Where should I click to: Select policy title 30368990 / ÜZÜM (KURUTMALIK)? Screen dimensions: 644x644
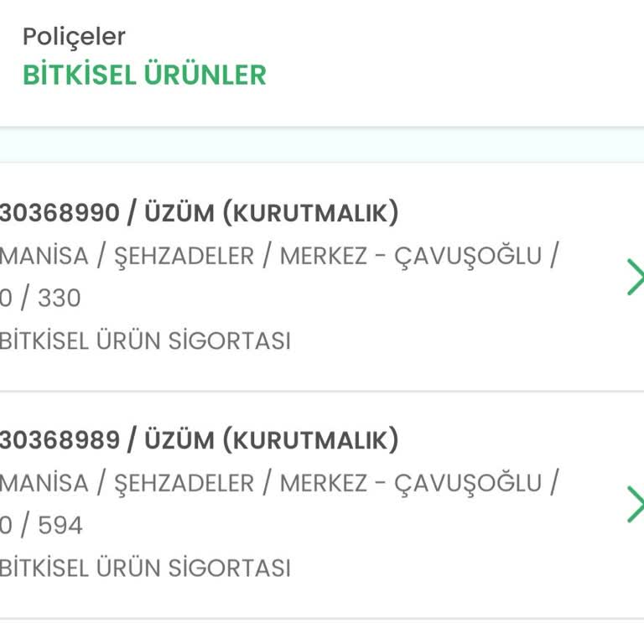coord(199,213)
